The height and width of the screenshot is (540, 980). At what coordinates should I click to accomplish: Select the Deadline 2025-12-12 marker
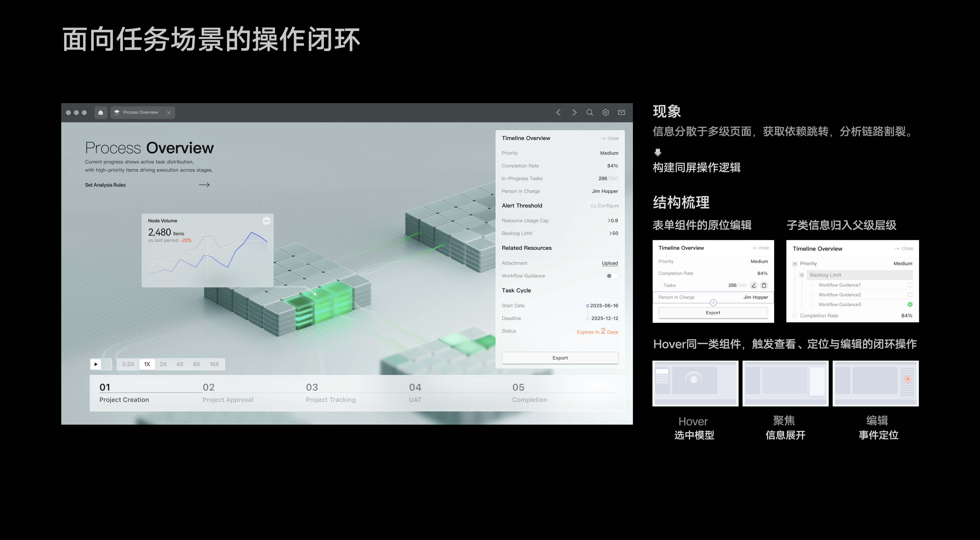[587, 318]
